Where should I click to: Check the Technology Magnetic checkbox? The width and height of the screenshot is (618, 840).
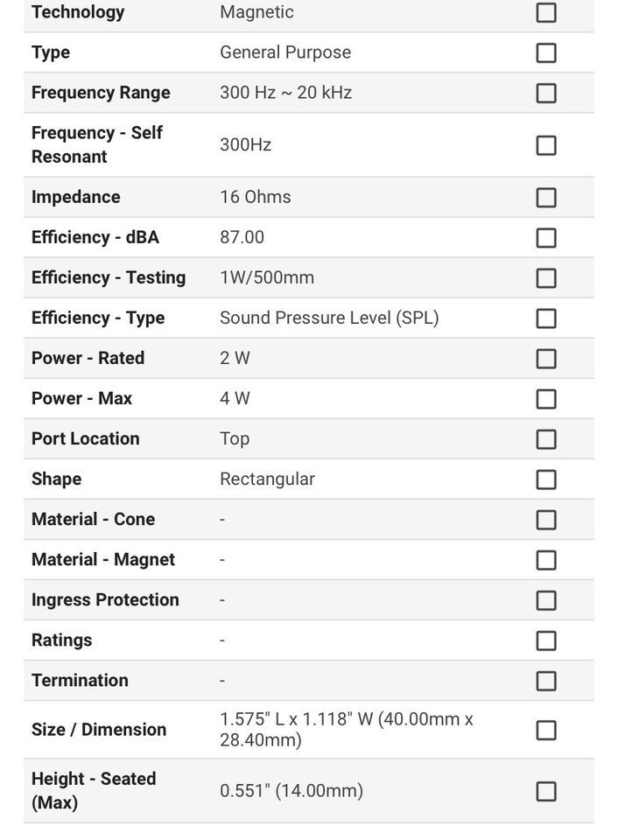click(545, 12)
